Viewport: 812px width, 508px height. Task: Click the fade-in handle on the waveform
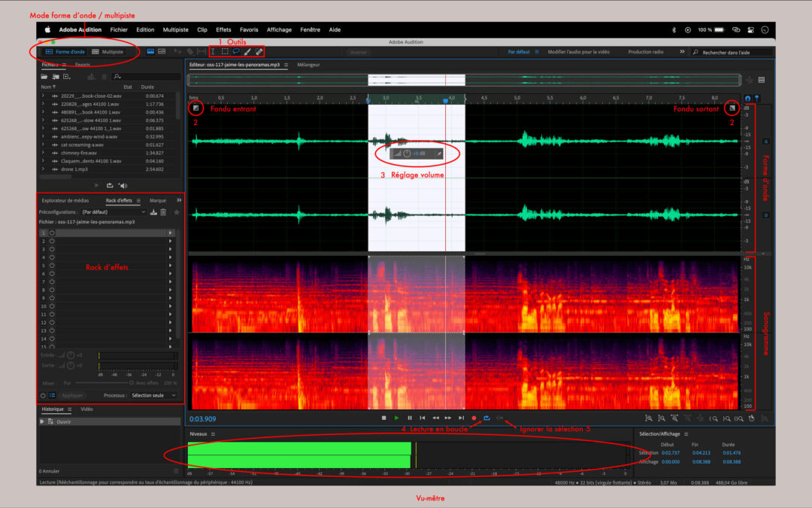coord(195,108)
